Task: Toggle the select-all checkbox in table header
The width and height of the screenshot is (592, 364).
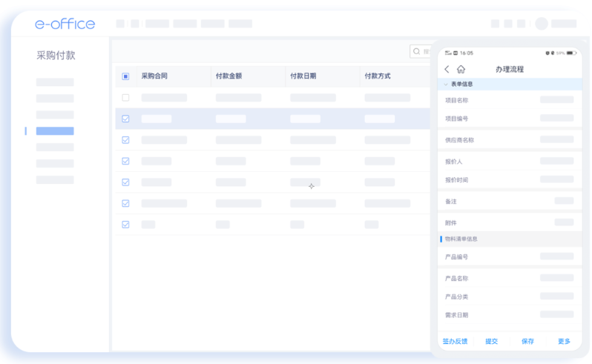Action: (x=125, y=76)
